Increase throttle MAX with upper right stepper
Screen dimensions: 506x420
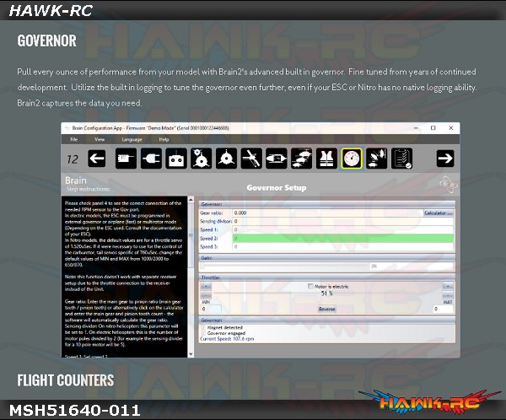(x=448, y=287)
